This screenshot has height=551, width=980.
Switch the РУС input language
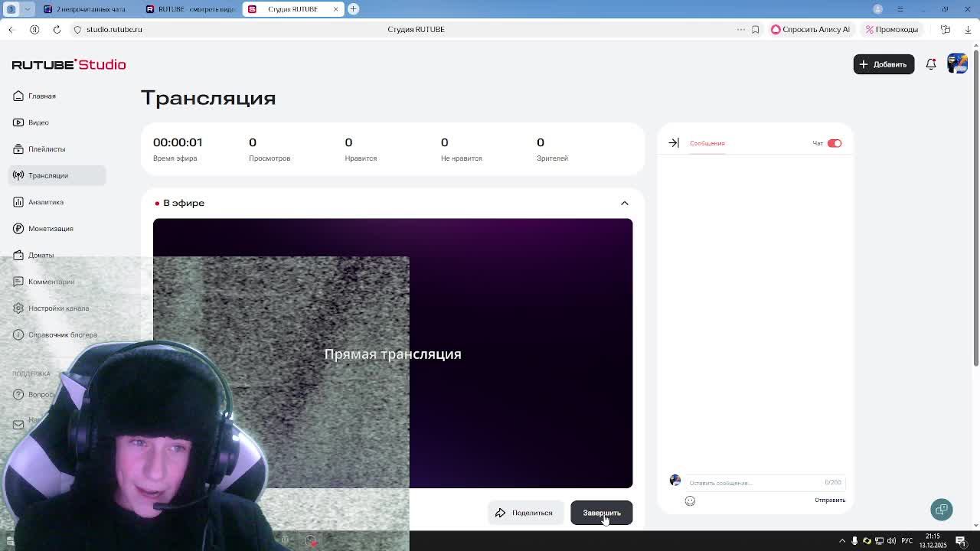pyautogui.click(x=907, y=541)
